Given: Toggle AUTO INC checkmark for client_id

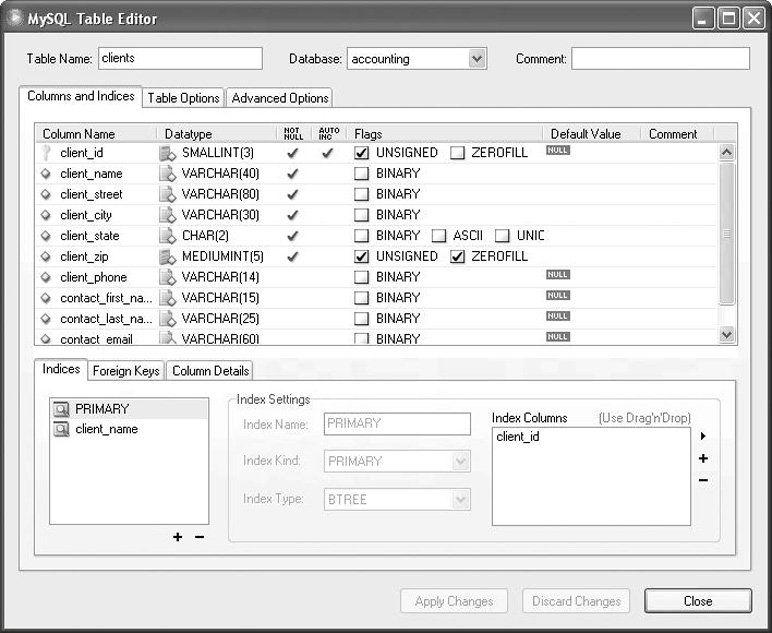Looking at the screenshot, I should [327, 153].
